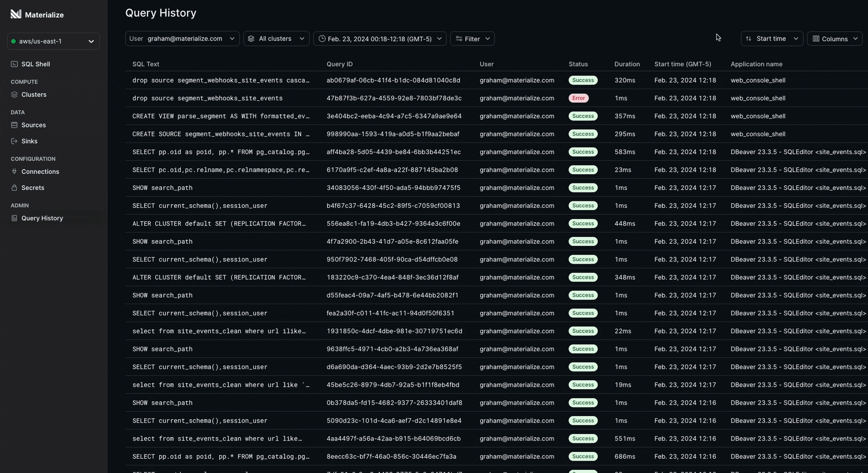This screenshot has height=473, width=868.
Task: Click query ID aff4ba28-5d05-4439-be84-6bb3b44251ec
Action: (393, 152)
